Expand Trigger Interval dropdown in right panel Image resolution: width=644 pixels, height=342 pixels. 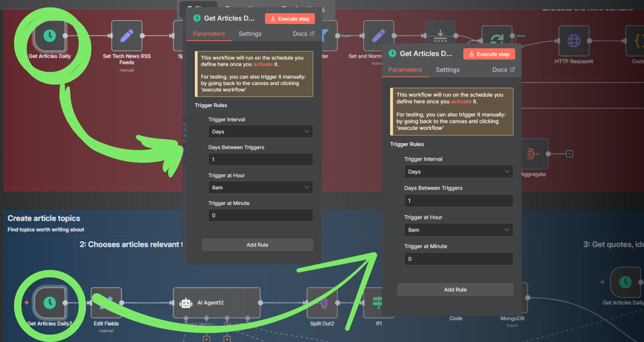(458, 171)
